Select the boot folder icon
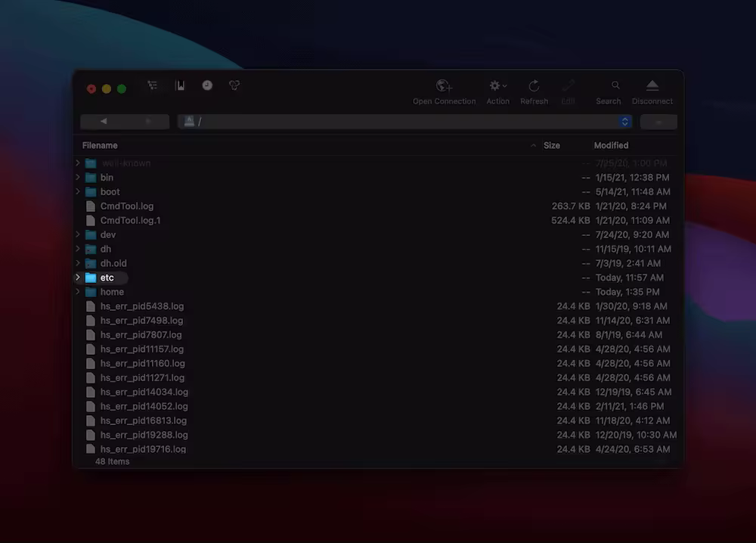The height and width of the screenshot is (543, 756). 91,192
